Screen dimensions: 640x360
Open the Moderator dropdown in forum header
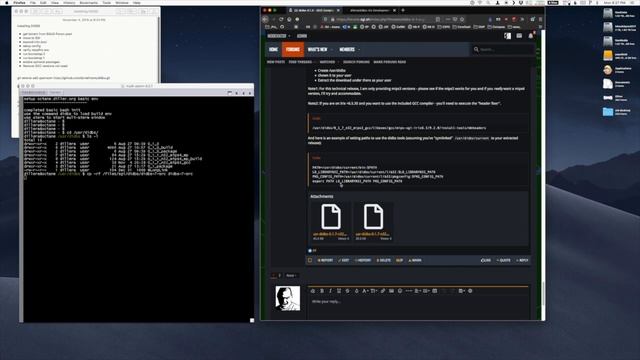coord(279,36)
